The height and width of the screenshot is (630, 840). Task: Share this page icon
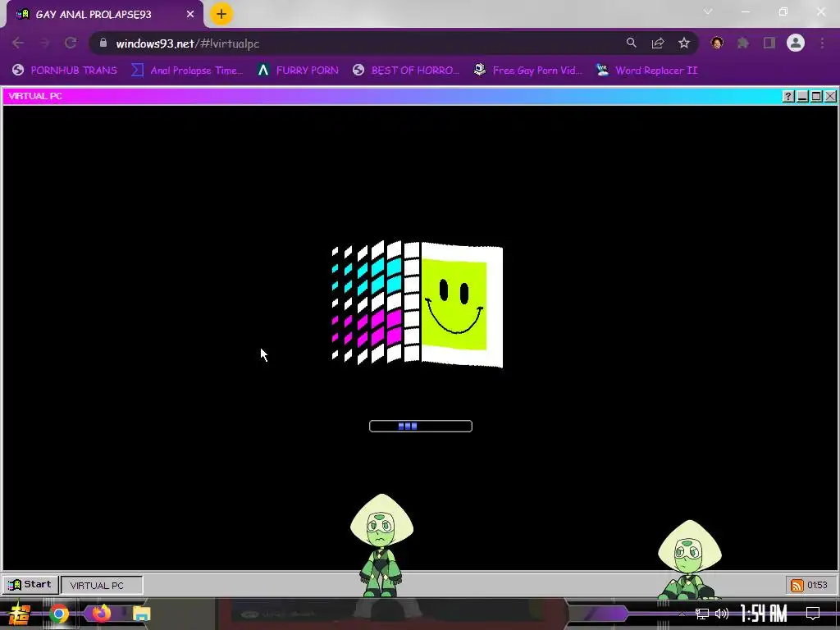tap(658, 43)
